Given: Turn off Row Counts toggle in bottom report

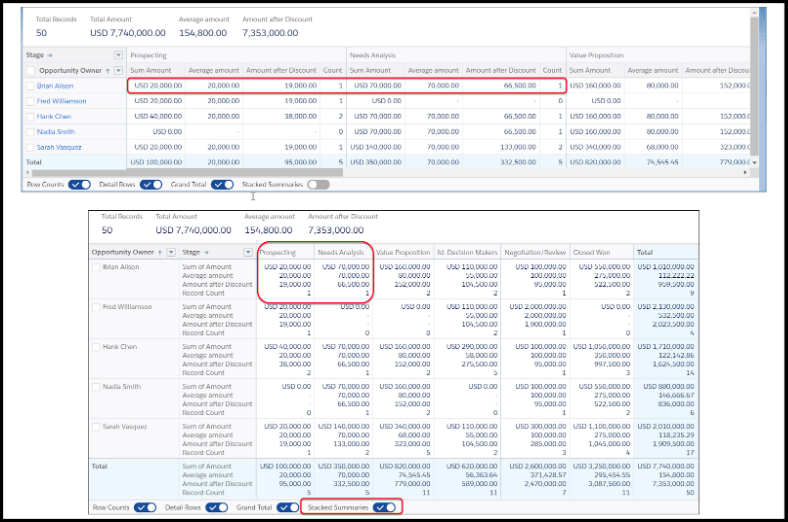Looking at the screenshot, I should click(145, 508).
